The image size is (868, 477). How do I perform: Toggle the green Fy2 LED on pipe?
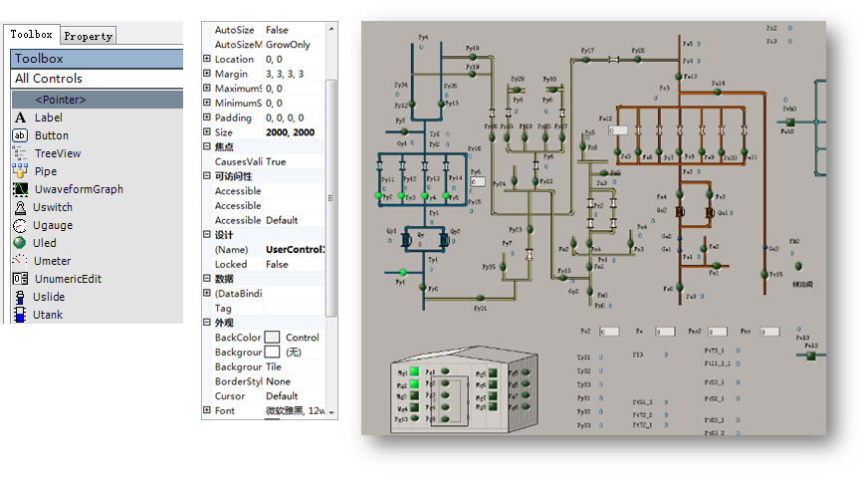[x=380, y=196]
